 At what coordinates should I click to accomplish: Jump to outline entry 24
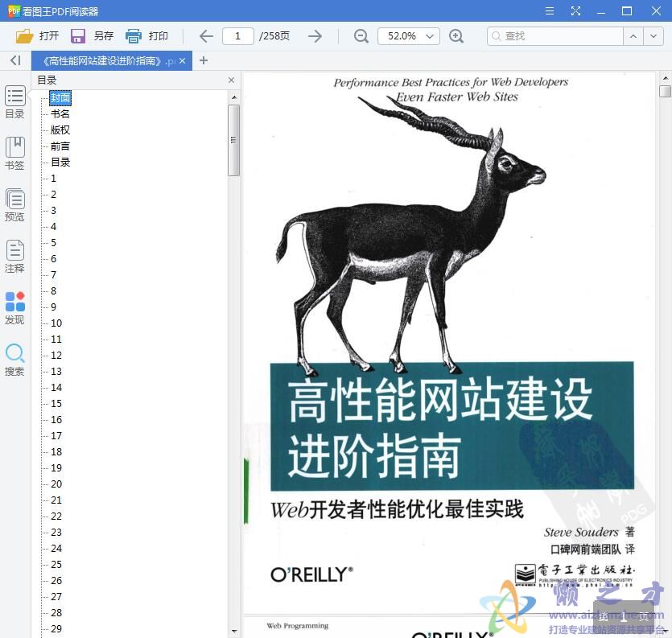pyautogui.click(x=56, y=548)
